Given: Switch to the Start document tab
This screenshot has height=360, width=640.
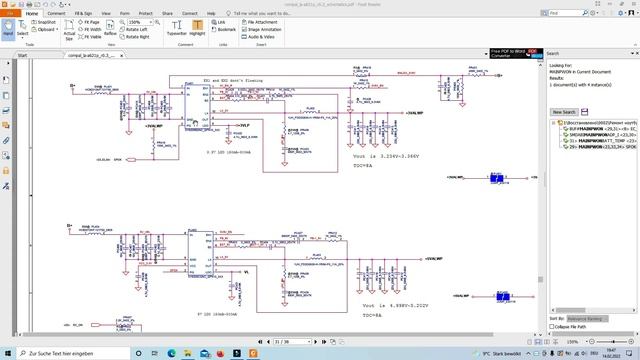Looking at the screenshot, I should coord(22,55).
